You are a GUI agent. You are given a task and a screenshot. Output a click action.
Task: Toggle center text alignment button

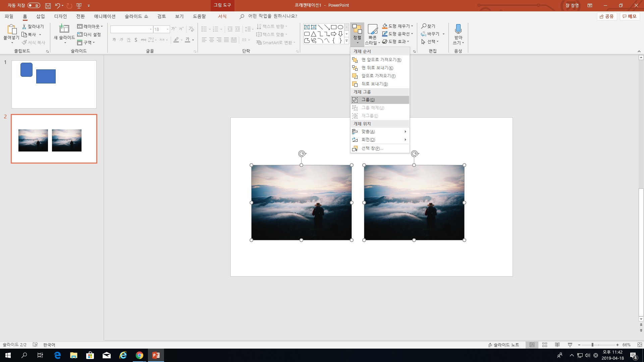[x=212, y=40]
